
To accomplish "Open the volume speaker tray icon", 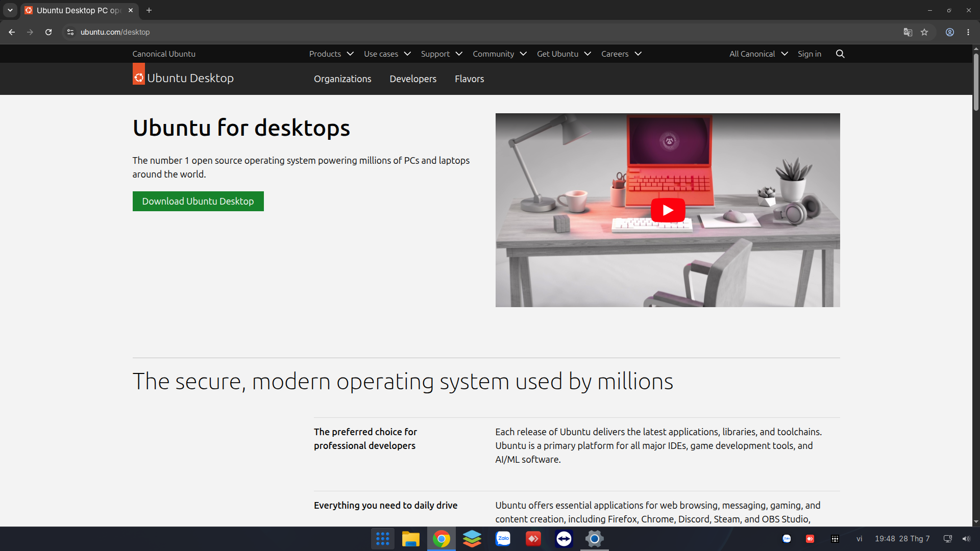I will point(966,539).
